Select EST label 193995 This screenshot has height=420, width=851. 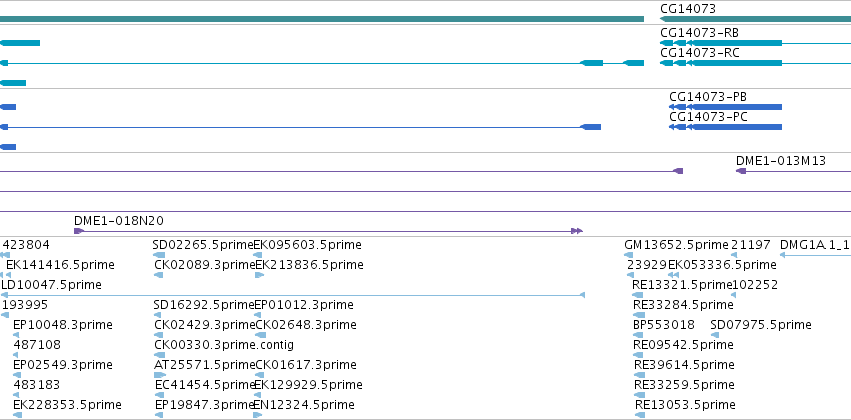pos(25,305)
